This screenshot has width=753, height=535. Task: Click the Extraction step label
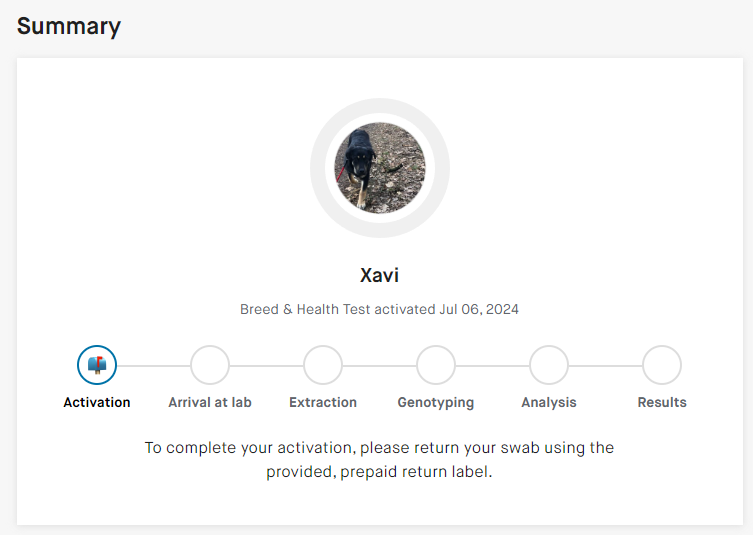[x=323, y=402]
